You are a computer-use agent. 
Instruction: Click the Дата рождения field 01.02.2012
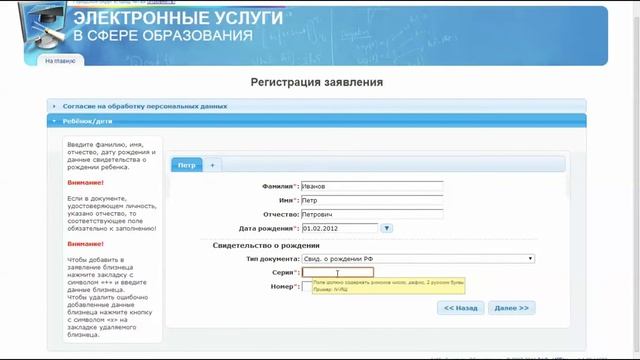[x=340, y=229]
